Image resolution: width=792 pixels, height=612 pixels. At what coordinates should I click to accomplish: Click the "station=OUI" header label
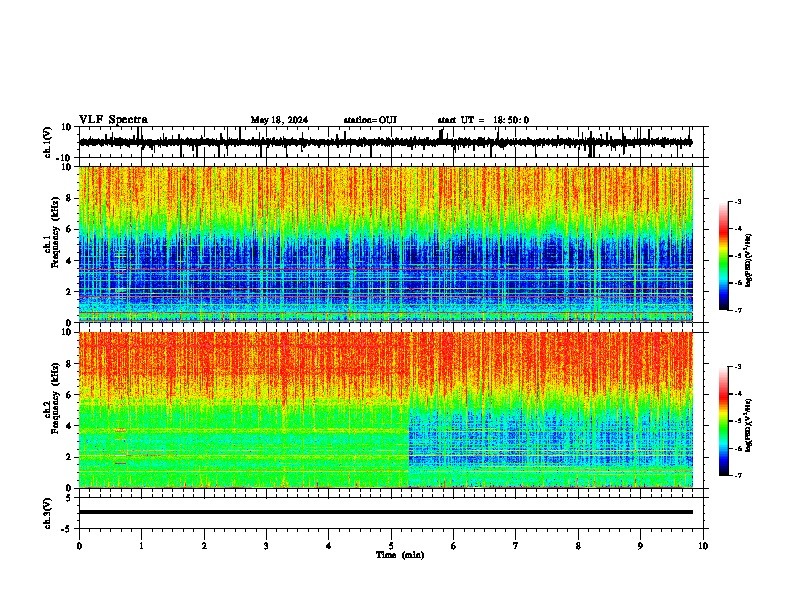click(x=370, y=120)
